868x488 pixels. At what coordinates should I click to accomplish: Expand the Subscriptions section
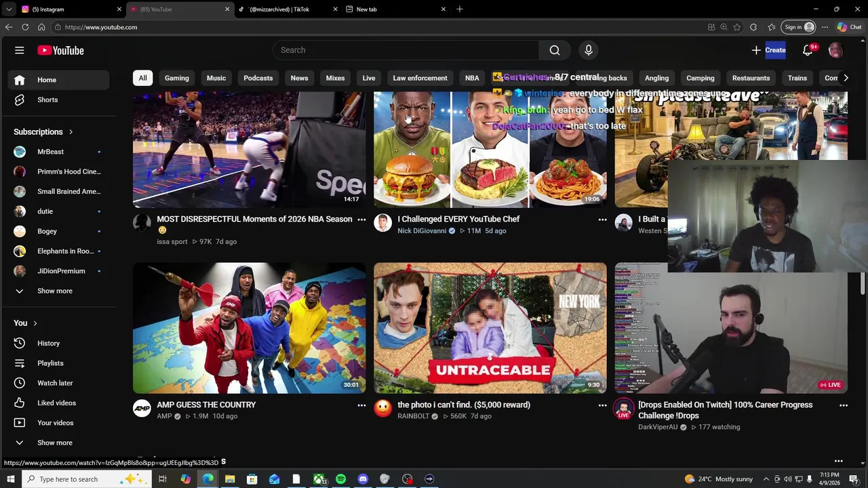coord(43,131)
